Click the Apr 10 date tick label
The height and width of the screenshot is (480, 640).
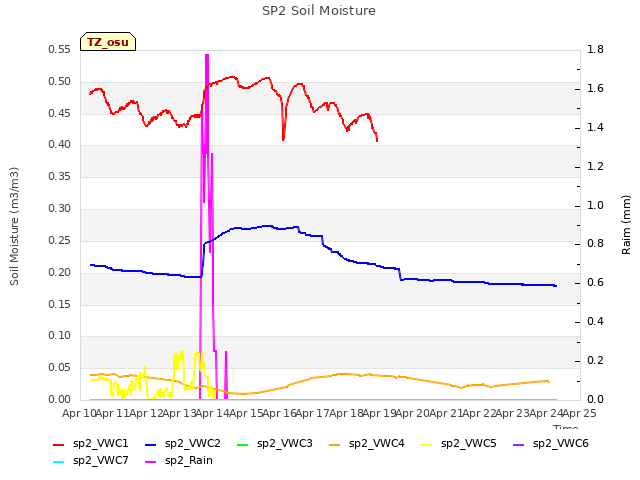pyautogui.click(x=79, y=413)
